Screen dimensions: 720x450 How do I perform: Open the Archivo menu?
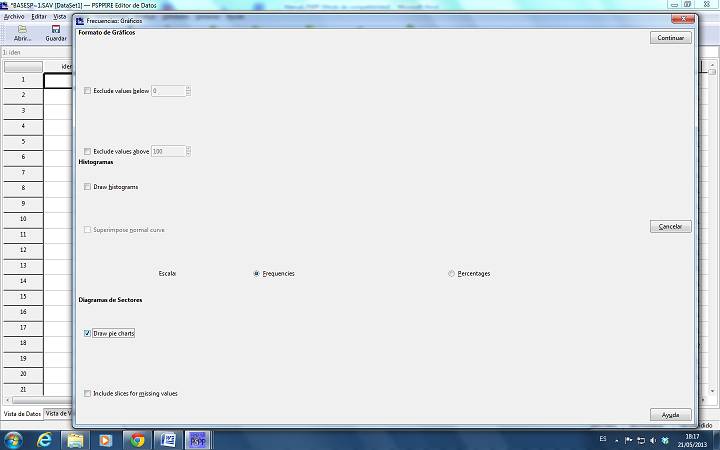14,16
